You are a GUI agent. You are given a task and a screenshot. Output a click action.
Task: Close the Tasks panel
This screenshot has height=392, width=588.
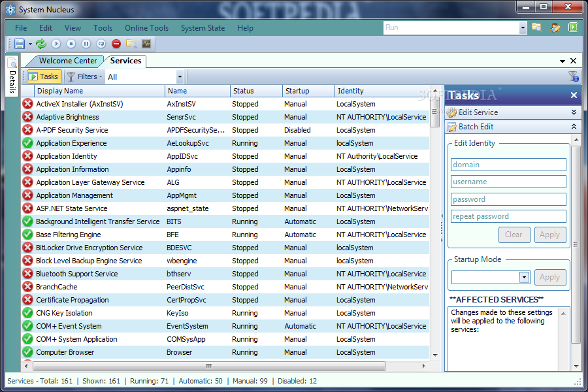coord(574,95)
